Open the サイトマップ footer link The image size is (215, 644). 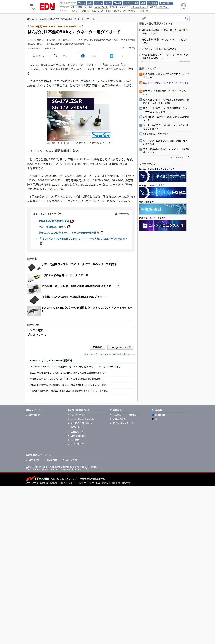point(77,444)
